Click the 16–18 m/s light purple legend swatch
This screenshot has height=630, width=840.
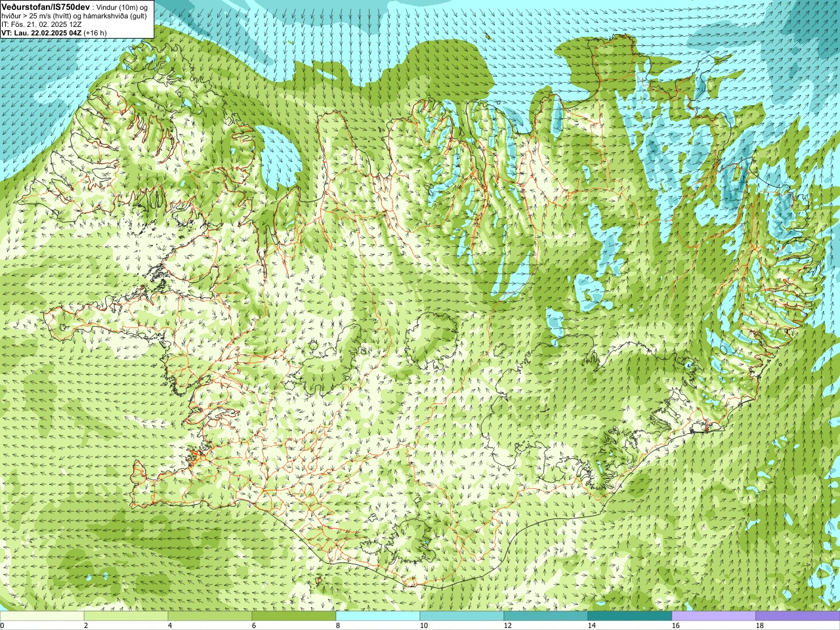click(x=714, y=616)
